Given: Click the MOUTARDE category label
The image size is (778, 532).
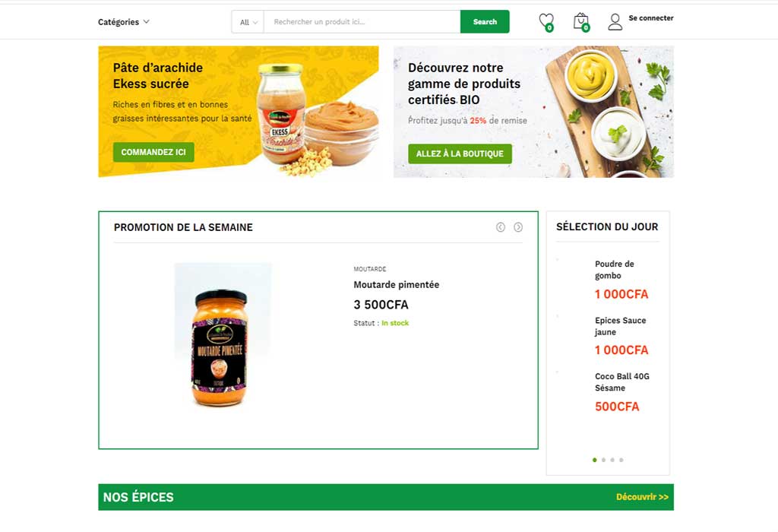Looking at the screenshot, I should tap(370, 269).
